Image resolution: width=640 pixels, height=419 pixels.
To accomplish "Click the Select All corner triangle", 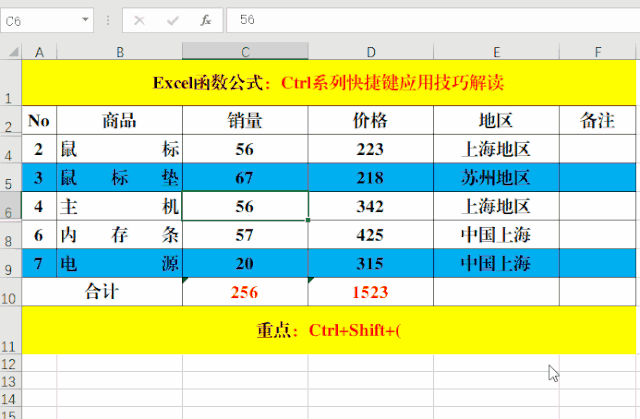I will coord(14,52).
